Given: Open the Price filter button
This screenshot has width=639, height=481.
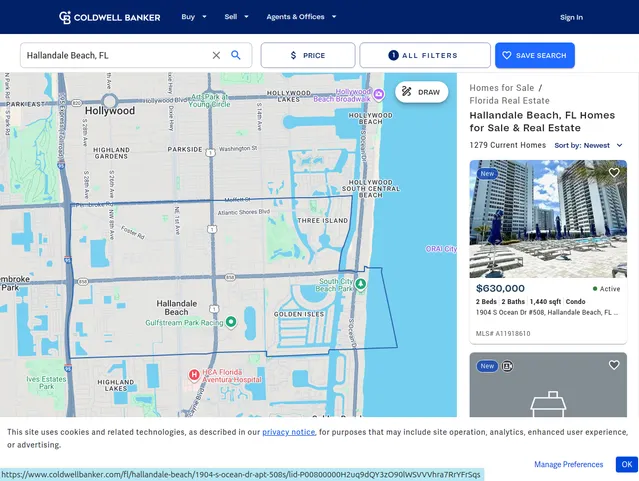Looking at the screenshot, I should (307, 56).
